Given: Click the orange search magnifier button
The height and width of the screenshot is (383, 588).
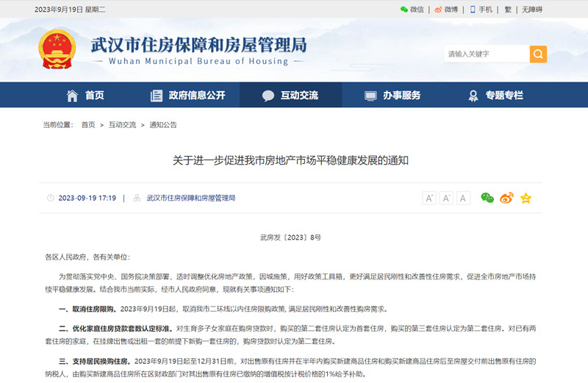Looking at the screenshot, I should click(x=538, y=54).
